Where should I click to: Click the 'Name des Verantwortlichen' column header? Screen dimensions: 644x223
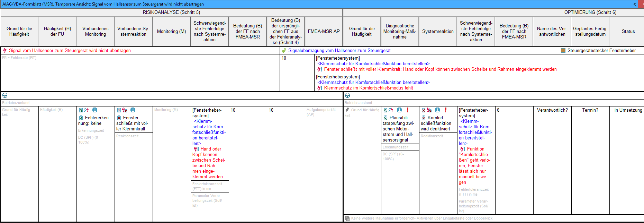[552, 32]
